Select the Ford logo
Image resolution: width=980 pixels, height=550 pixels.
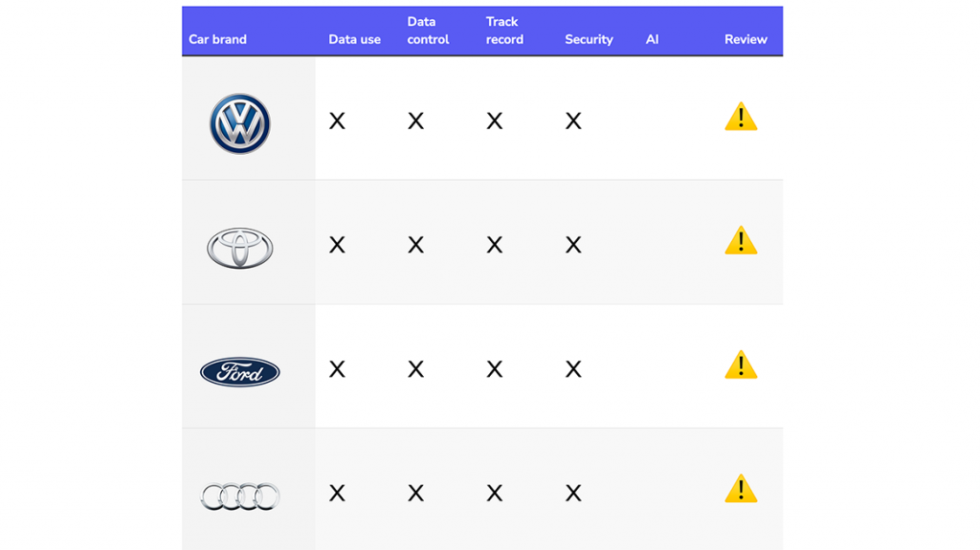click(240, 372)
